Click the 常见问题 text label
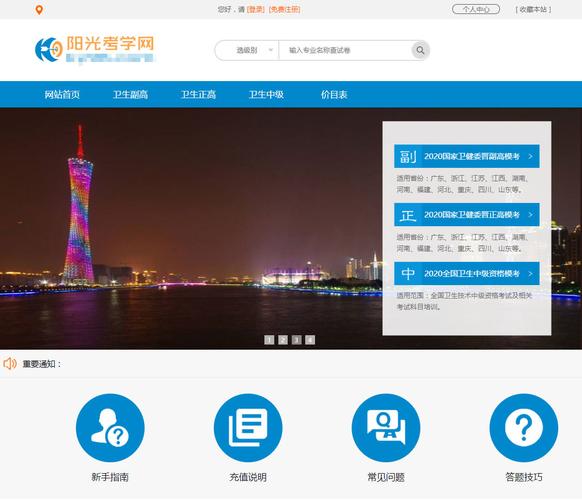 pos(386,477)
